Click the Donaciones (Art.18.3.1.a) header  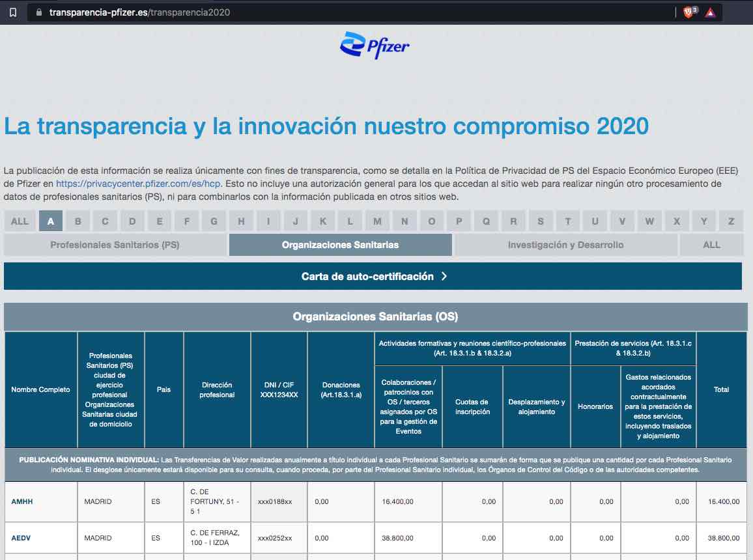[341, 389]
